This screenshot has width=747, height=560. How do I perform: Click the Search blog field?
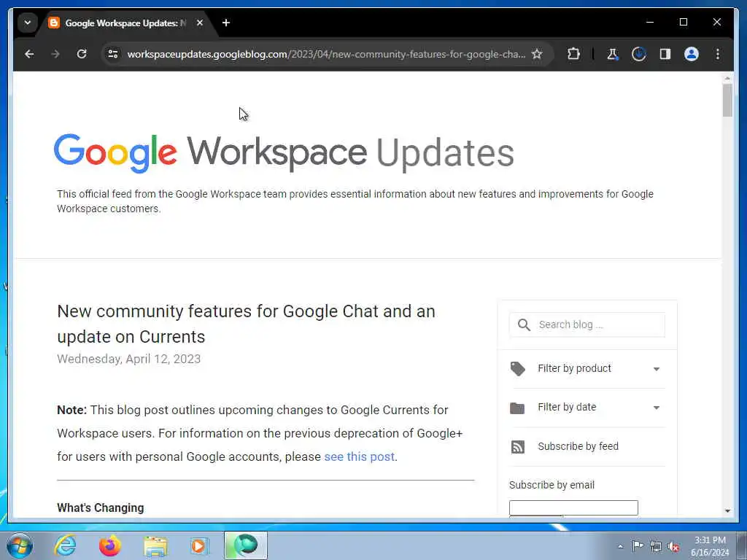[x=587, y=324]
